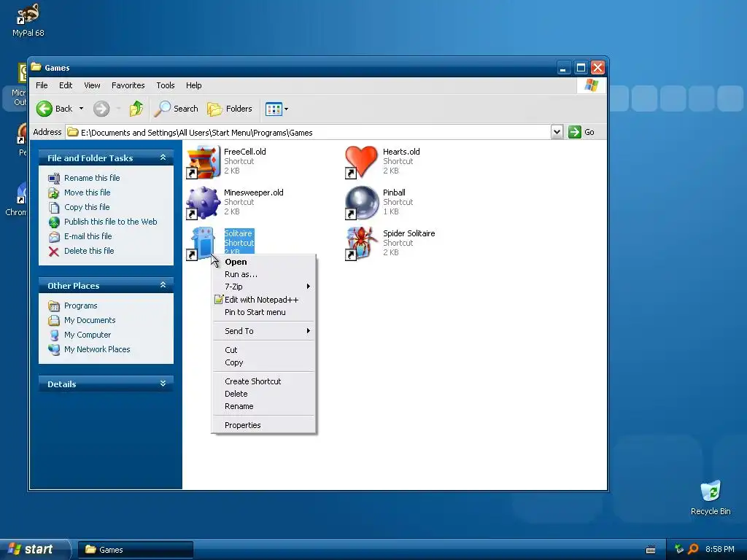Click the My Documents icon
This screenshot has height=560, width=747.
[x=54, y=321]
